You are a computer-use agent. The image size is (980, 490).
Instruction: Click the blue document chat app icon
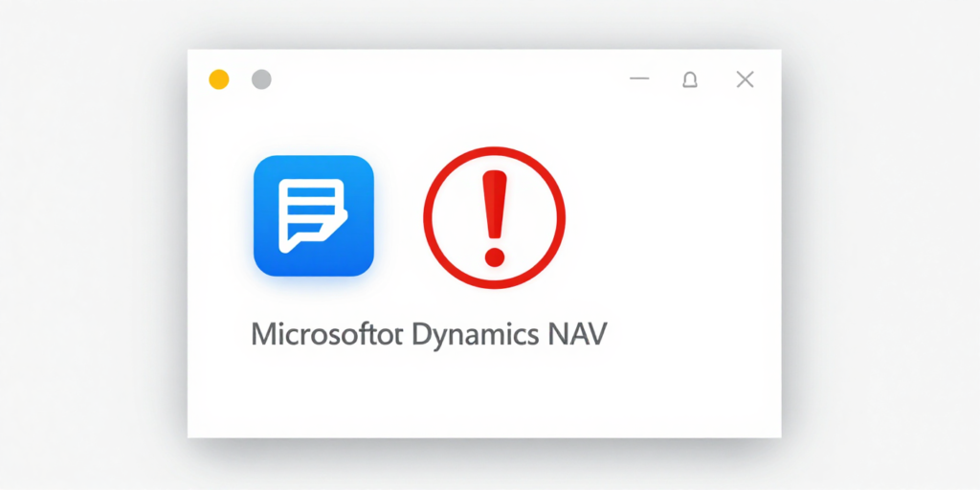click(314, 215)
